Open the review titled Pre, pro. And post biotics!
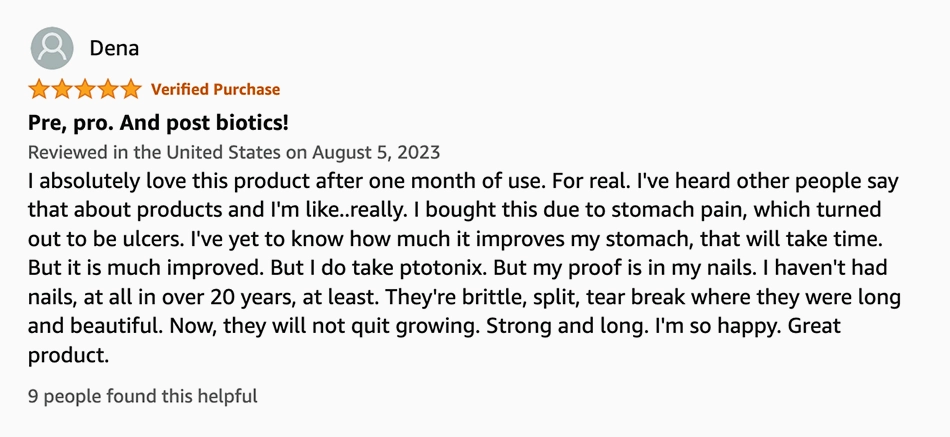This screenshot has height=437, width=950. click(x=158, y=123)
